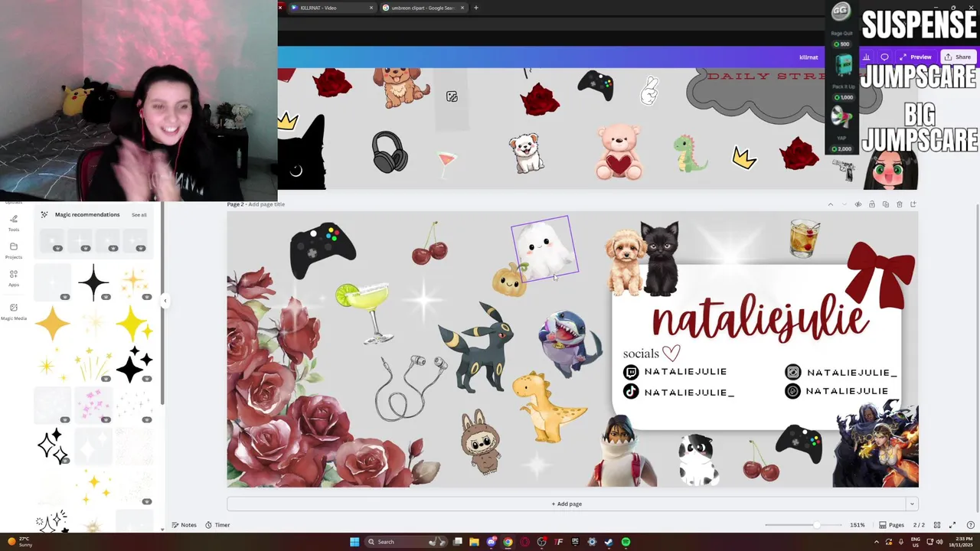
Task: Open the comment bubble icon in header
Action: pyautogui.click(x=884, y=57)
